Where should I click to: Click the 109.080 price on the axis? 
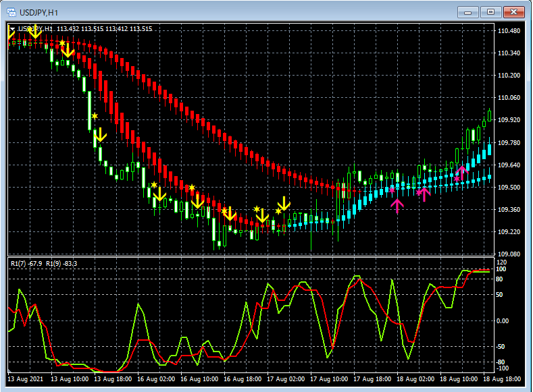coord(509,254)
